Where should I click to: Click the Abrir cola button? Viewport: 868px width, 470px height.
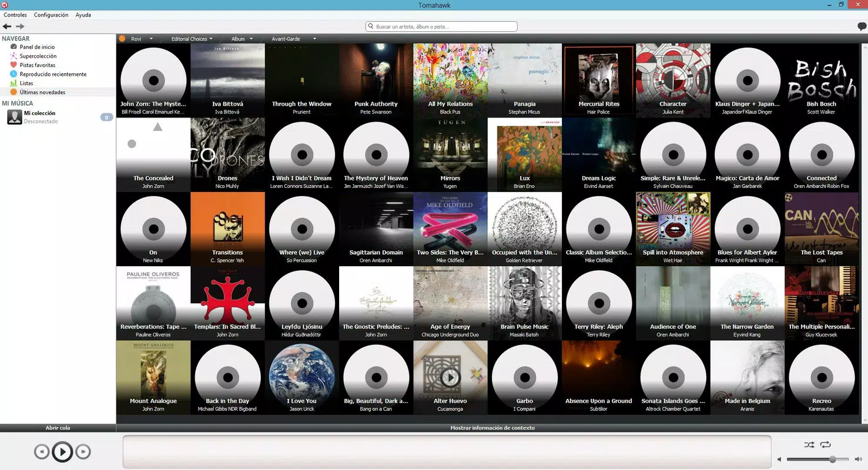point(58,428)
